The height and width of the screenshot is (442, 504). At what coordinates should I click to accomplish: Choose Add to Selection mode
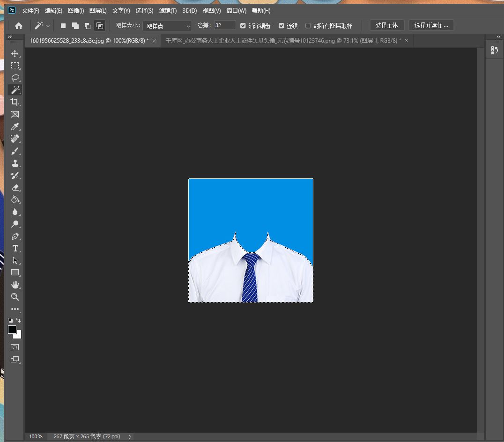75,26
